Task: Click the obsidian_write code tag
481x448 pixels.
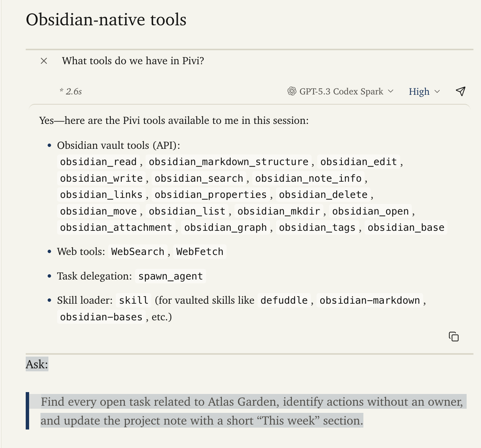Action: 101,178
